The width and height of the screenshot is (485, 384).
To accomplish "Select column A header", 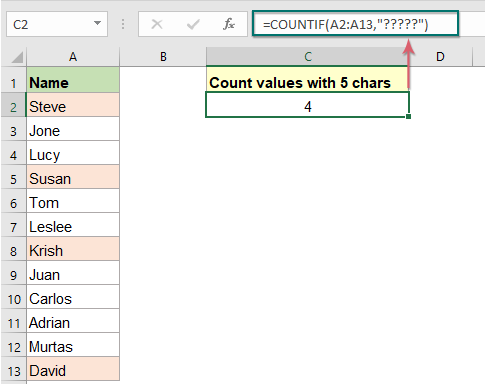I will point(73,57).
